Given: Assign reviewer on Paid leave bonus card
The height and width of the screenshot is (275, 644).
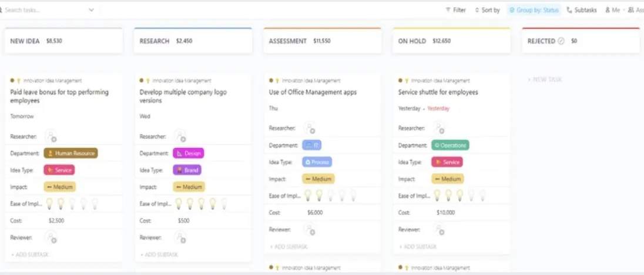Looking at the screenshot, I should (51, 237).
